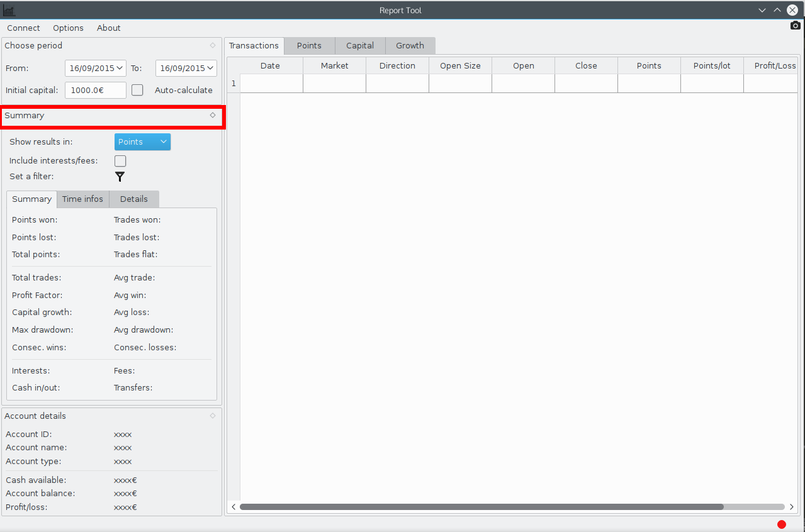This screenshot has width=805, height=532.
Task: Float the Account details panel via diamond icon
Action: pos(213,416)
